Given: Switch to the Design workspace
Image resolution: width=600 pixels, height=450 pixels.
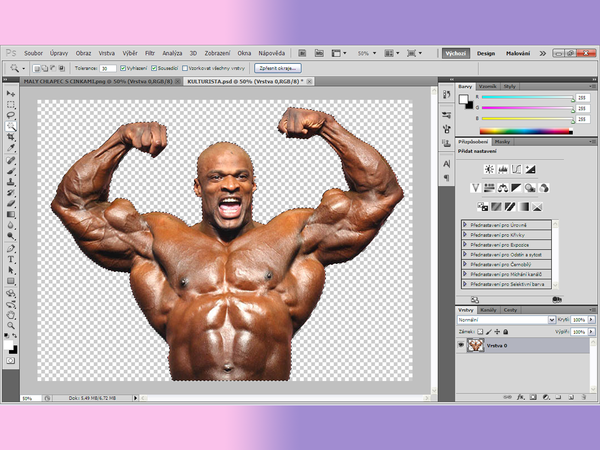Looking at the screenshot, I should pos(486,52).
